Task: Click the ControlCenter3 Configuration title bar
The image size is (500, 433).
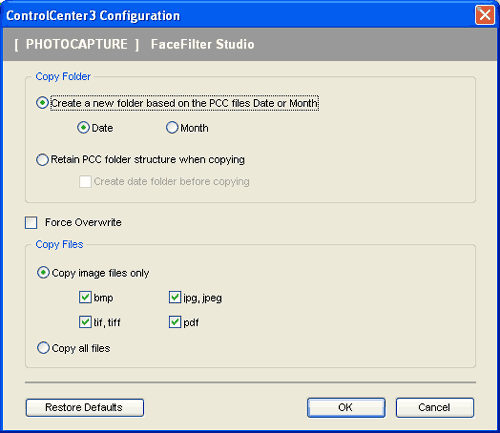Action: click(233, 15)
